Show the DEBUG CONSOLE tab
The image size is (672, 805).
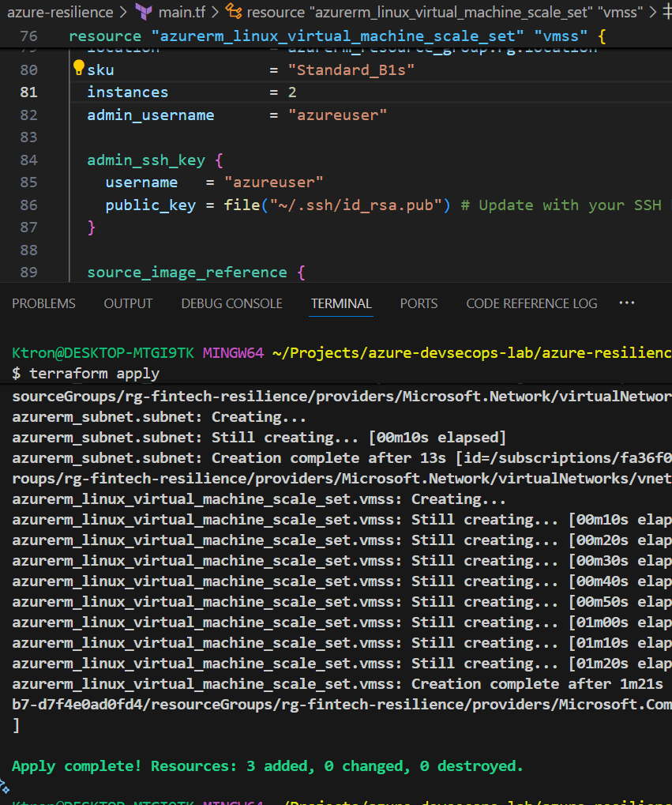pyautogui.click(x=231, y=303)
